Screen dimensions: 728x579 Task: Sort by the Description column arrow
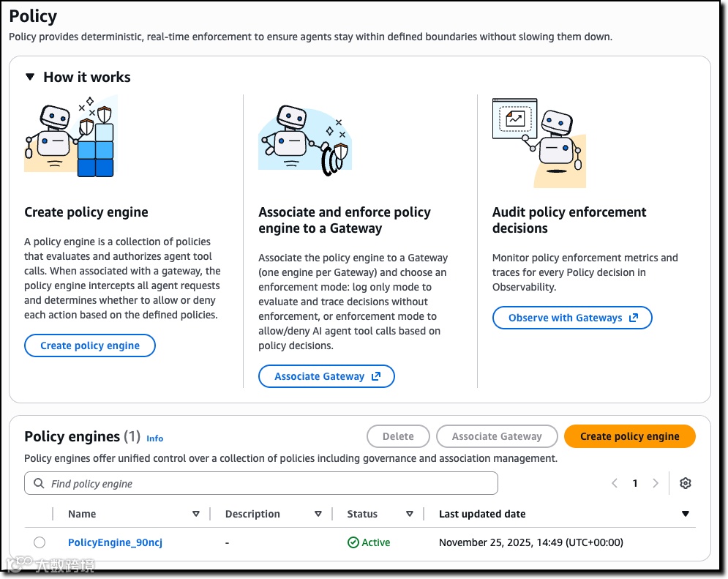pos(318,514)
